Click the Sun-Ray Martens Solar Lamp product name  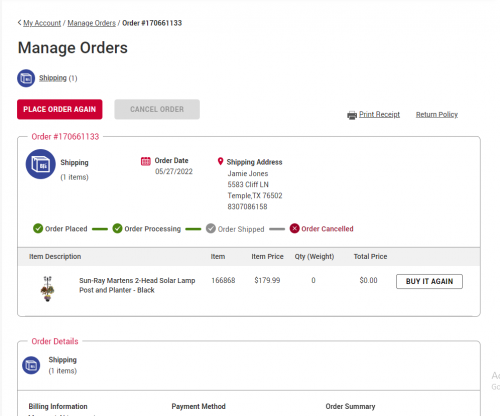tap(137, 285)
